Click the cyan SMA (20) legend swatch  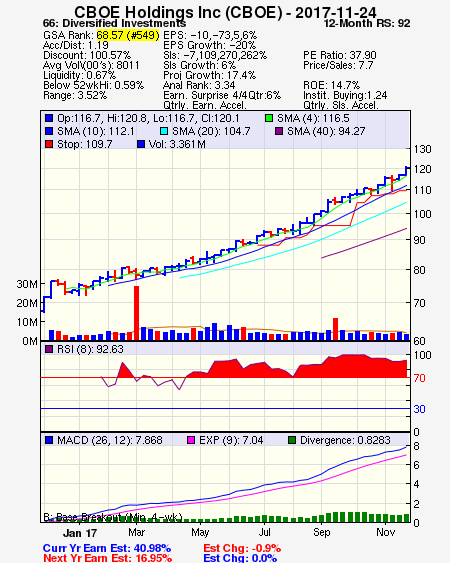[164, 131]
